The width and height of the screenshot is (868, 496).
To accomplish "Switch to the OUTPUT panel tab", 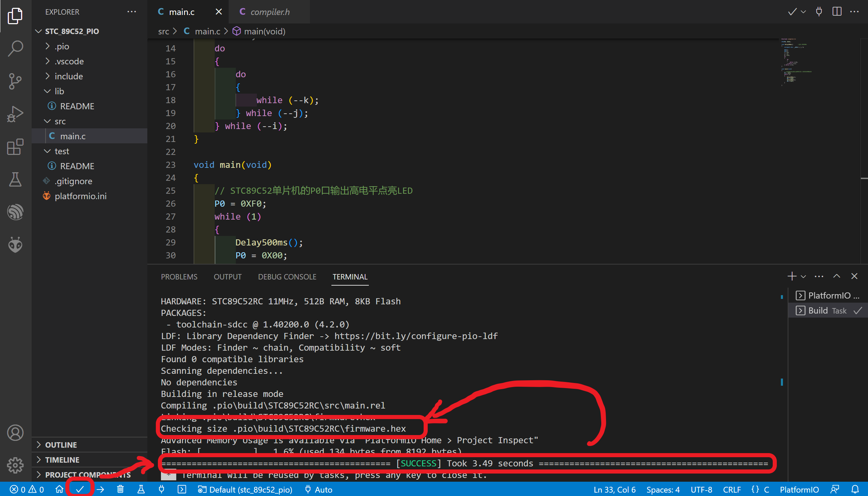I will click(x=228, y=277).
